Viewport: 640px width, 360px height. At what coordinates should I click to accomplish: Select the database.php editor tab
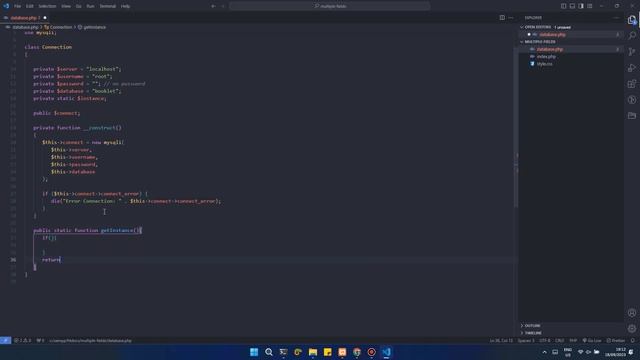[24, 18]
